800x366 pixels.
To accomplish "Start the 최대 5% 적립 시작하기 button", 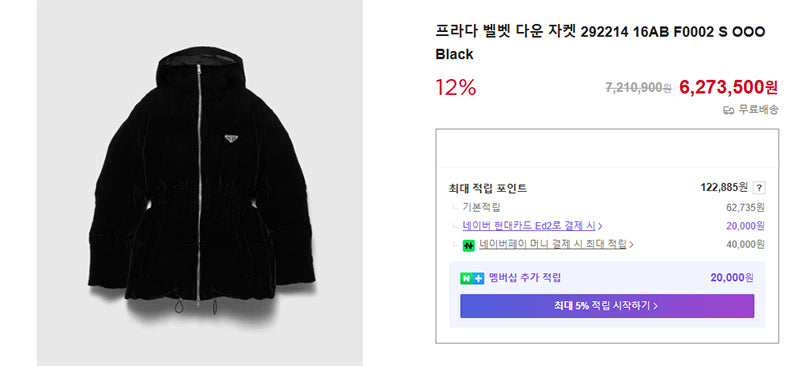I will point(607,306).
